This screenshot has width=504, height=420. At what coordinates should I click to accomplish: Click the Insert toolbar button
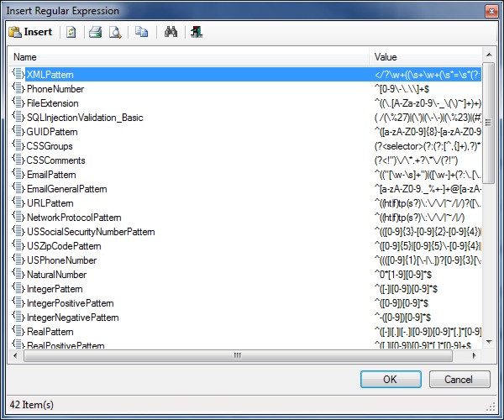pos(30,32)
